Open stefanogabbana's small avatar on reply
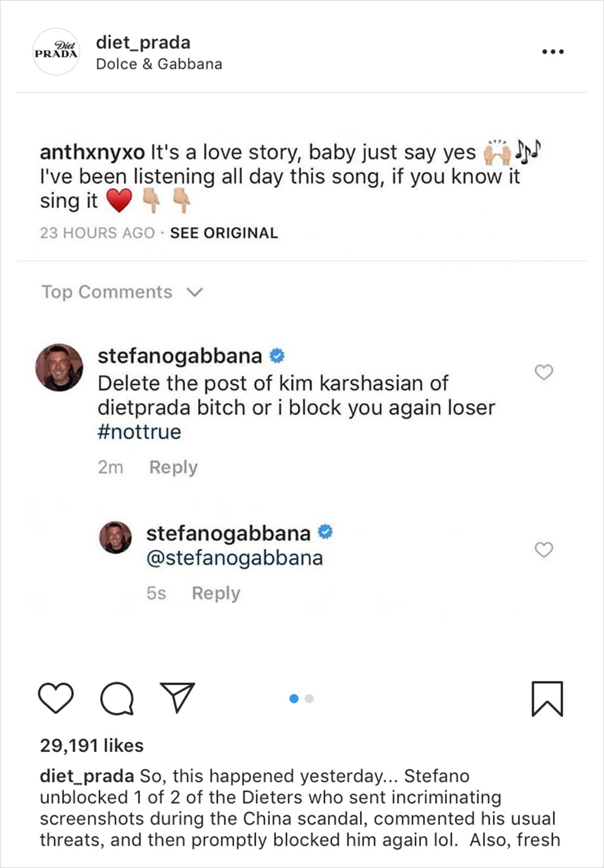 (x=115, y=537)
